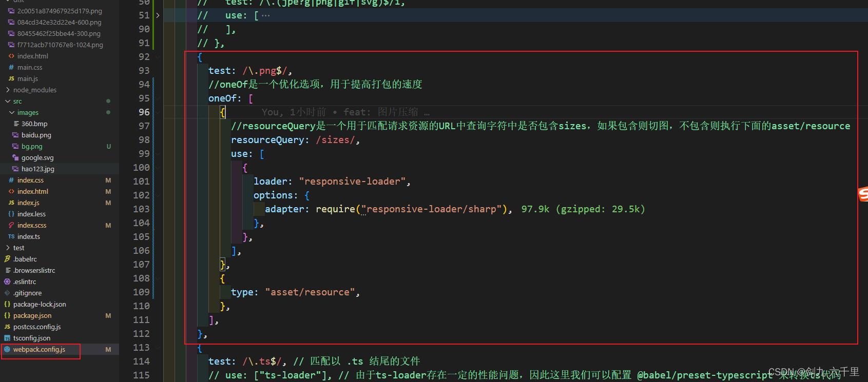868x382 pixels.
Task: Click the code 'type: "asset/resource",'
Action: (x=296, y=292)
